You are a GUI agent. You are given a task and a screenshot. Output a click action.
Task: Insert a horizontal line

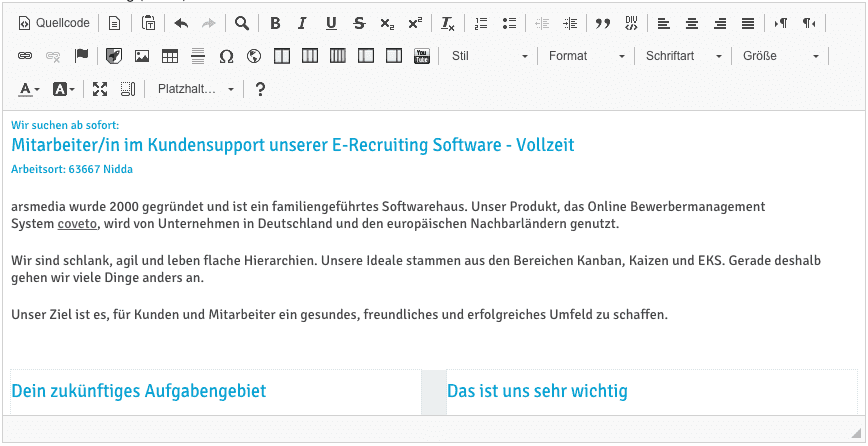pos(198,56)
